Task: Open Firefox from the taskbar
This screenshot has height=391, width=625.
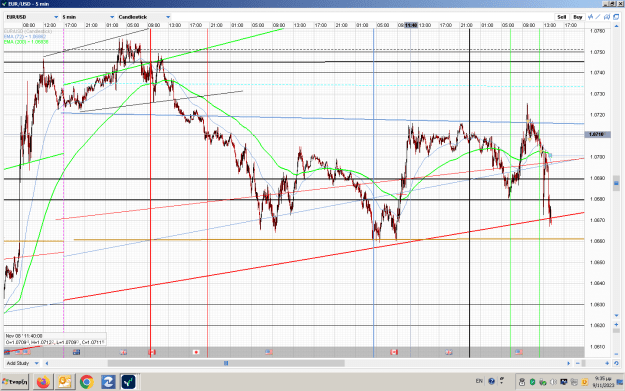Action: (x=43, y=382)
